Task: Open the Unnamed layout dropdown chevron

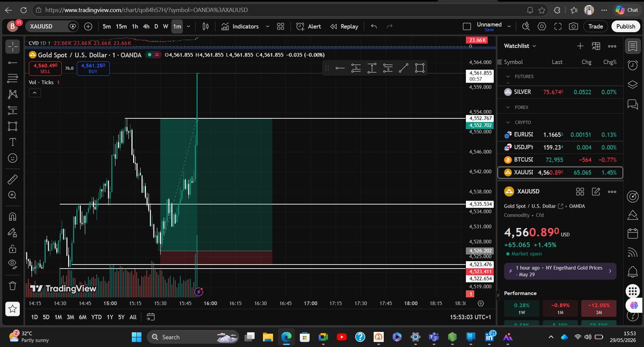Action: (509, 26)
